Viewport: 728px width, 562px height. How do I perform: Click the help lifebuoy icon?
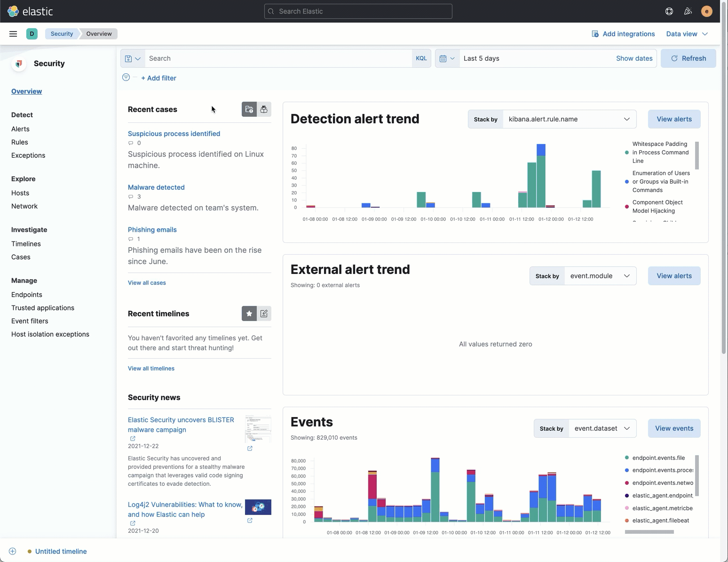click(x=669, y=11)
